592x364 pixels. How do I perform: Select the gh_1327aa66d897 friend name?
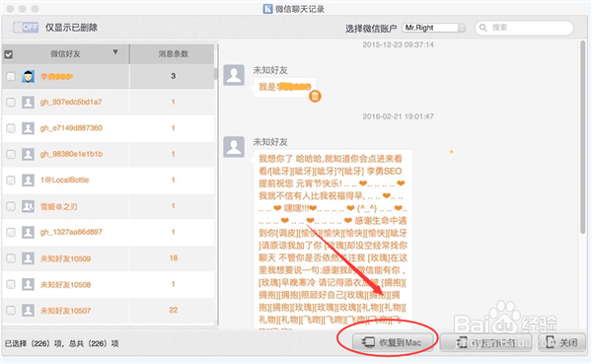(x=71, y=232)
